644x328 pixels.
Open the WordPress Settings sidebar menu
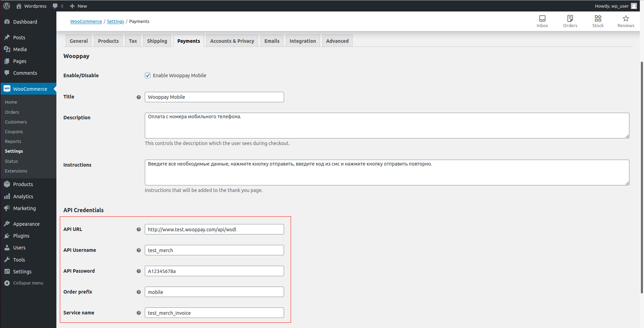click(28, 272)
